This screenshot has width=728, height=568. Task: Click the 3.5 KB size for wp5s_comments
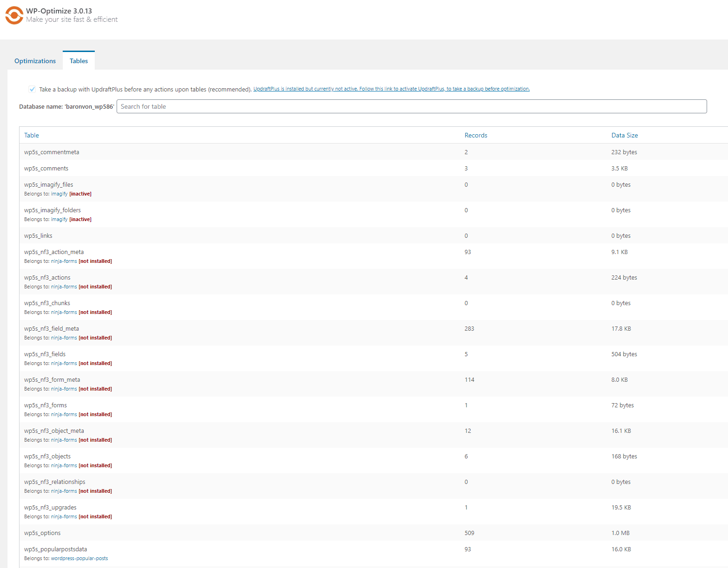pyautogui.click(x=619, y=168)
